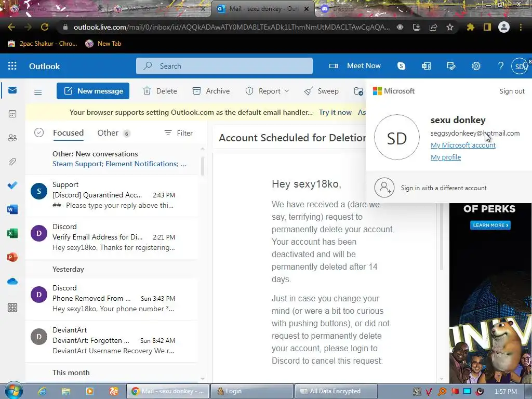Launch Excel from the sidebar
This screenshot has height=399, width=532.
coord(12,233)
